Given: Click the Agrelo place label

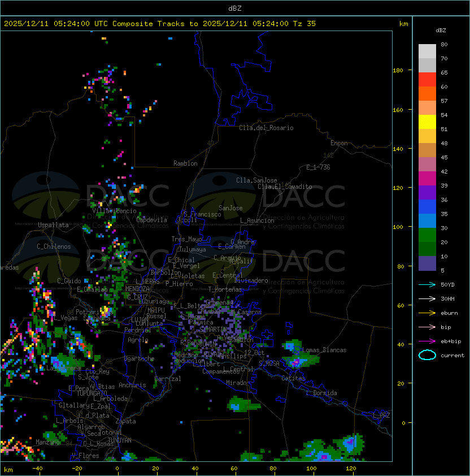Looking at the screenshot, I should pos(138,340).
